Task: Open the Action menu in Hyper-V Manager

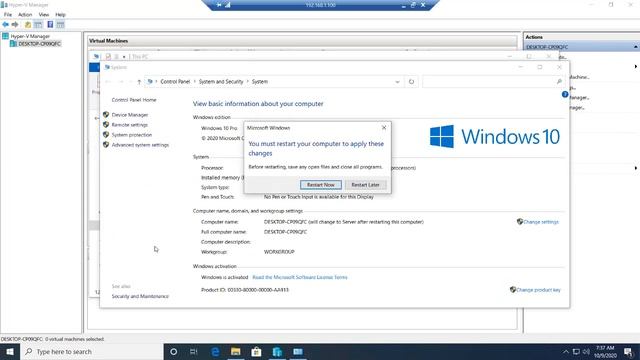Action: pyautogui.click(x=25, y=15)
